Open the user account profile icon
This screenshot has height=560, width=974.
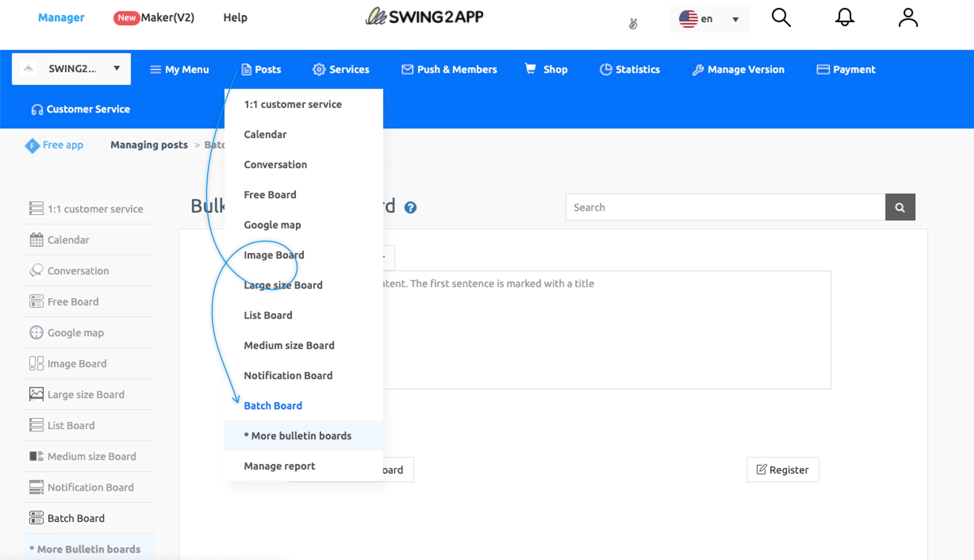click(x=908, y=18)
